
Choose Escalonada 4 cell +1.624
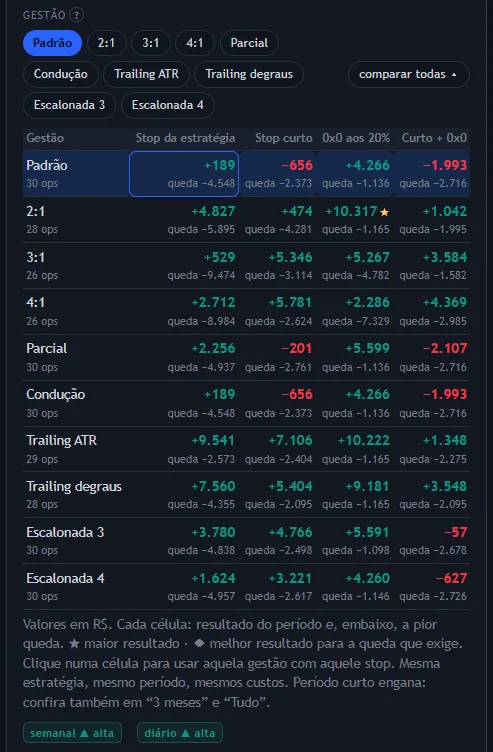(184, 587)
